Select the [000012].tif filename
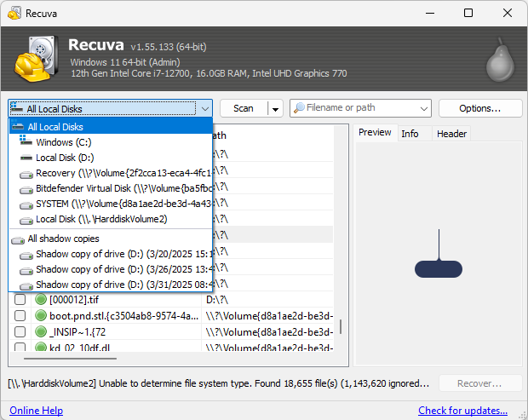Screen dimensions: 528x420 coord(74,299)
